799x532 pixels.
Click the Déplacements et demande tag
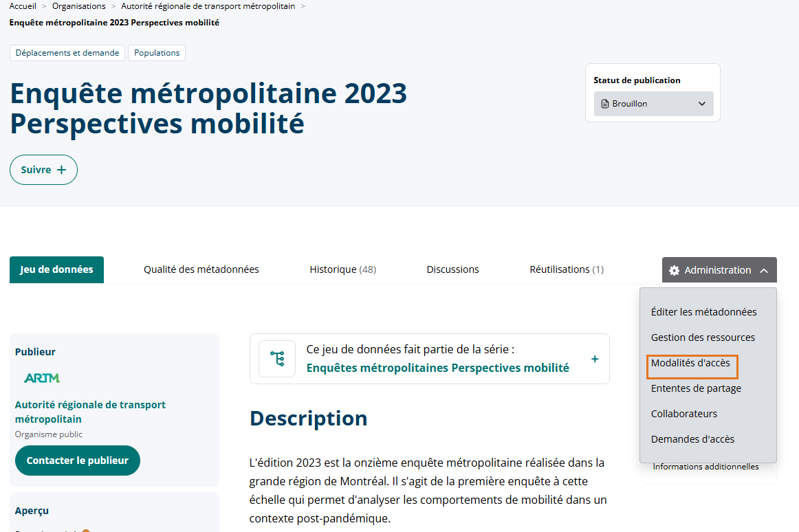tap(67, 53)
